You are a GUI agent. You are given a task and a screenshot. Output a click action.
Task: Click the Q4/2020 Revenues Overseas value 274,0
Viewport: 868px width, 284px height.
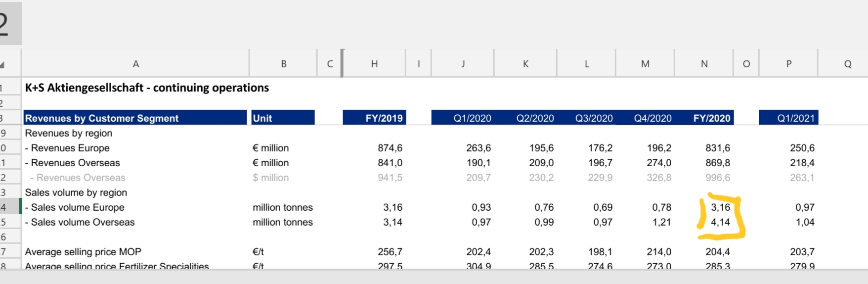[659, 163]
